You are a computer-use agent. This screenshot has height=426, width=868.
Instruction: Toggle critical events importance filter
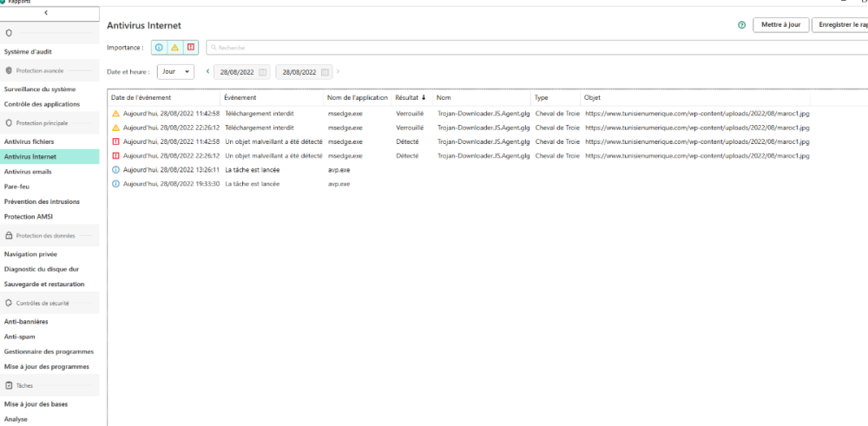[x=190, y=48]
